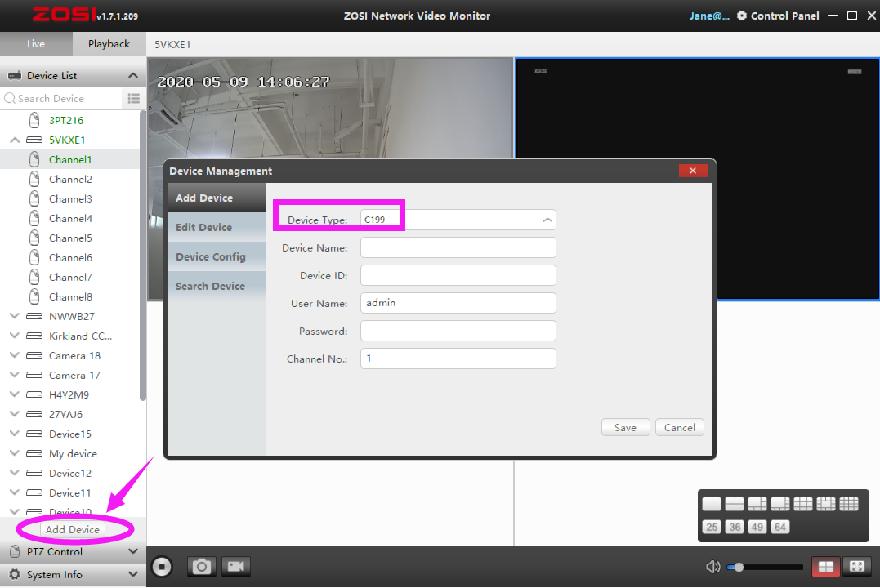Click the device list view toggle icon

click(133, 99)
